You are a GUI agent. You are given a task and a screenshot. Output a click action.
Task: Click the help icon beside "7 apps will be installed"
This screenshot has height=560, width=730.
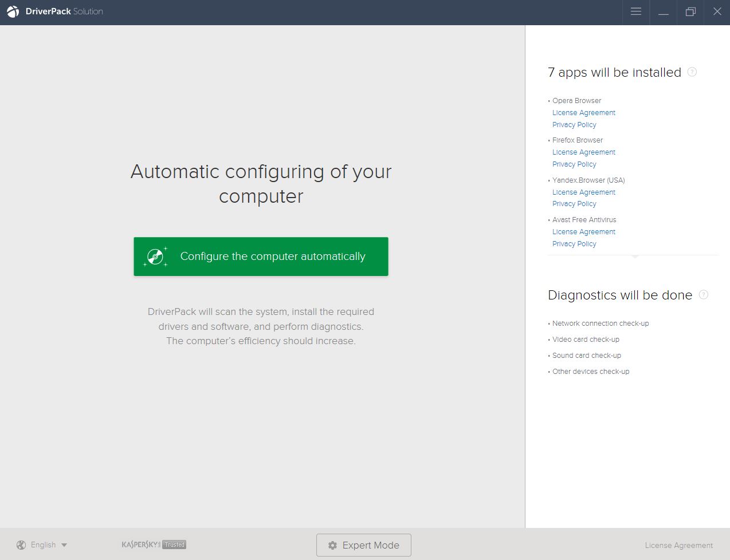692,72
